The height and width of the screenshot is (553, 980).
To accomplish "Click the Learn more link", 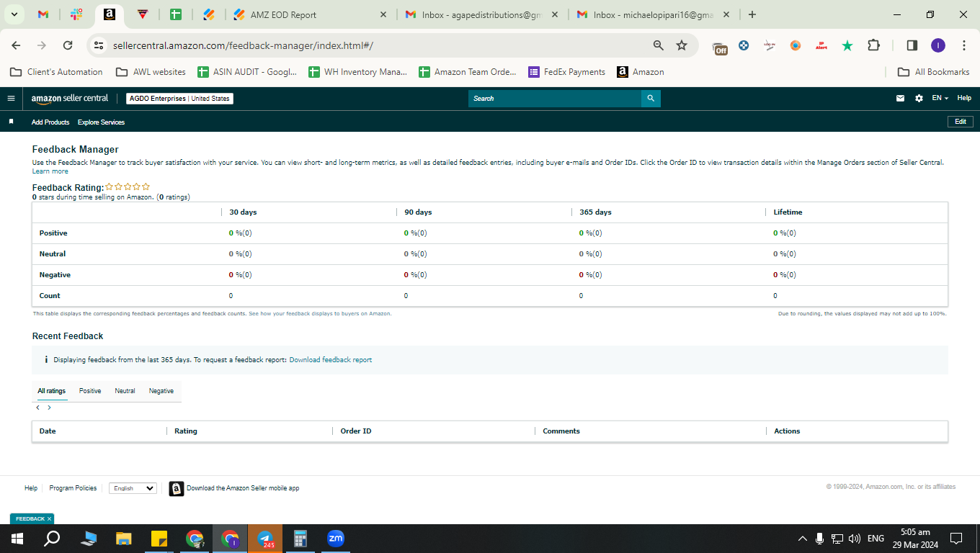I will (50, 171).
